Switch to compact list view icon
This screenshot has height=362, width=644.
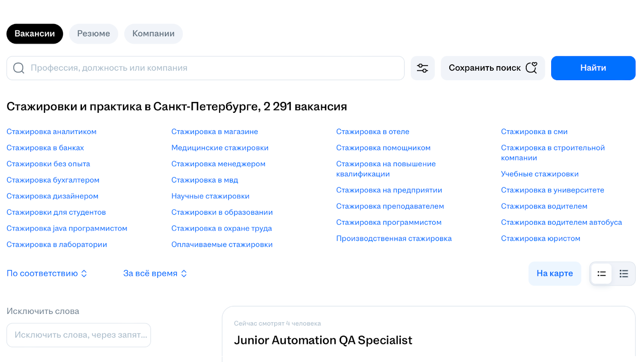pos(624,274)
